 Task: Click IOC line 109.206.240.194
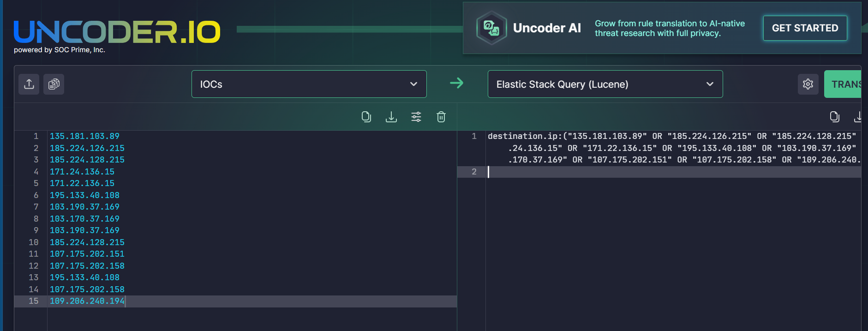click(87, 301)
